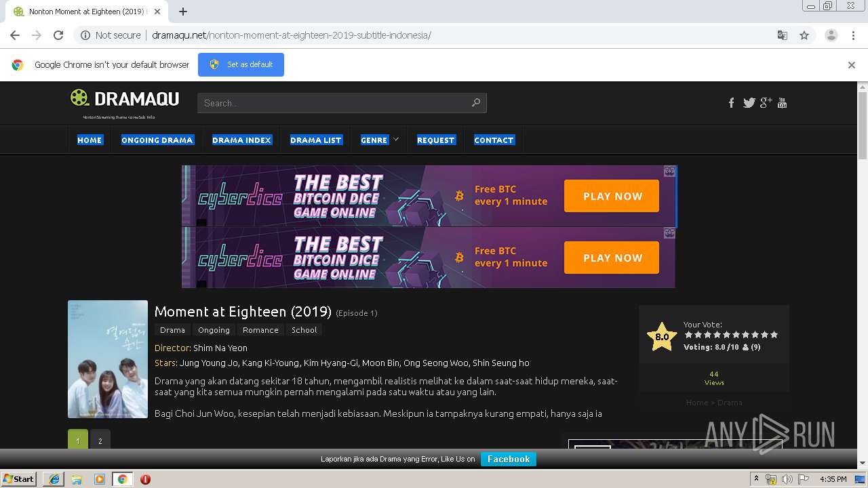Go to page 1 pagination button
The width and height of the screenshot is (868, 488).
(77, 441)
